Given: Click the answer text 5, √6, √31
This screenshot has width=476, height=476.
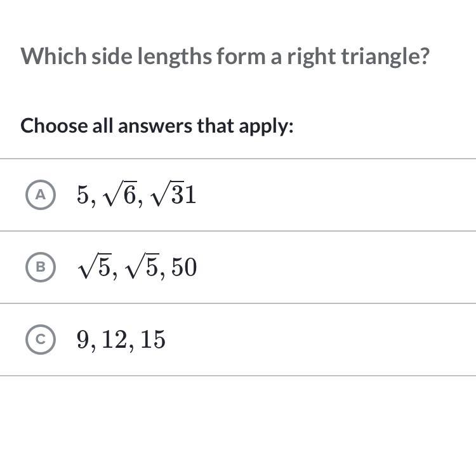Looking at the screenshot, I should pyautogui.click(x=136, y=195).
